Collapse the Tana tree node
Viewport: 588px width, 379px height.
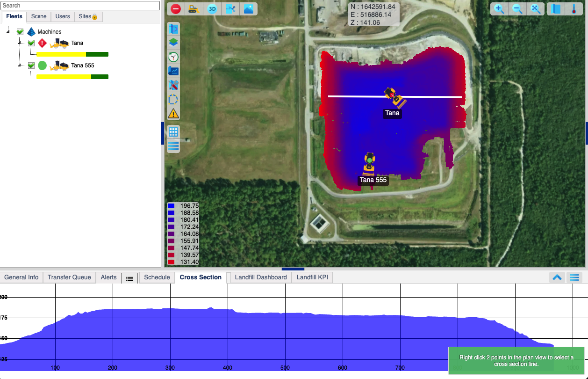[x=20, y=43]
